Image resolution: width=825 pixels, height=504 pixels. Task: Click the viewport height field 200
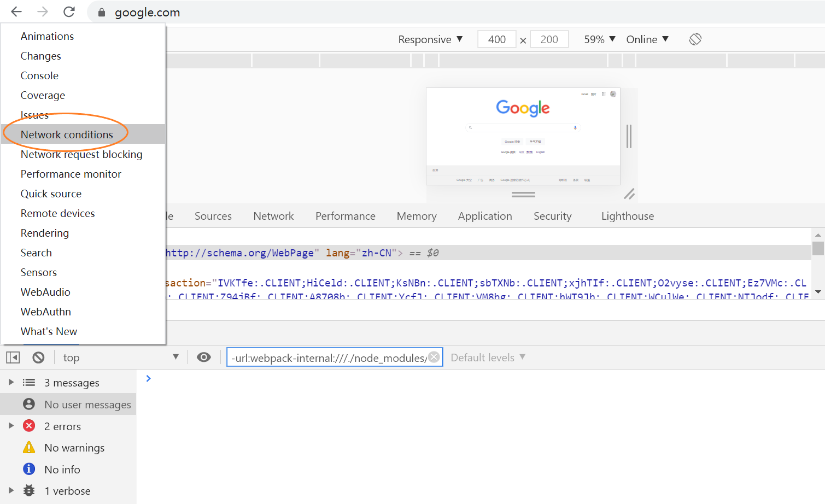(x=549, y=39)
